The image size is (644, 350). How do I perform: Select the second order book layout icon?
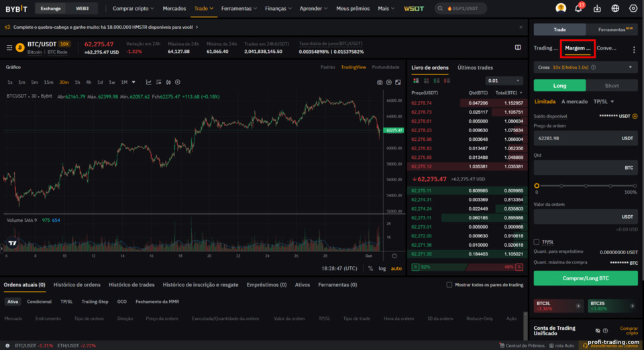[427, 81]
